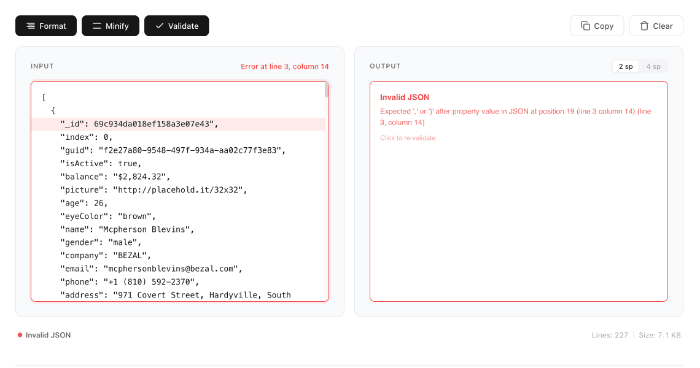
Task: Click the "company": "BEZAL" line
Action: click(x=105, y=255)
